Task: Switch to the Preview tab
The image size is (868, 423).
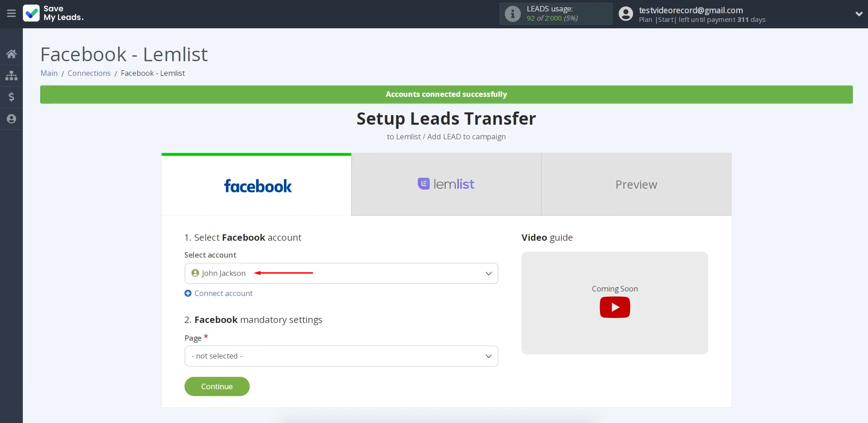Action: pyautogui.click(x=636, y=184)
